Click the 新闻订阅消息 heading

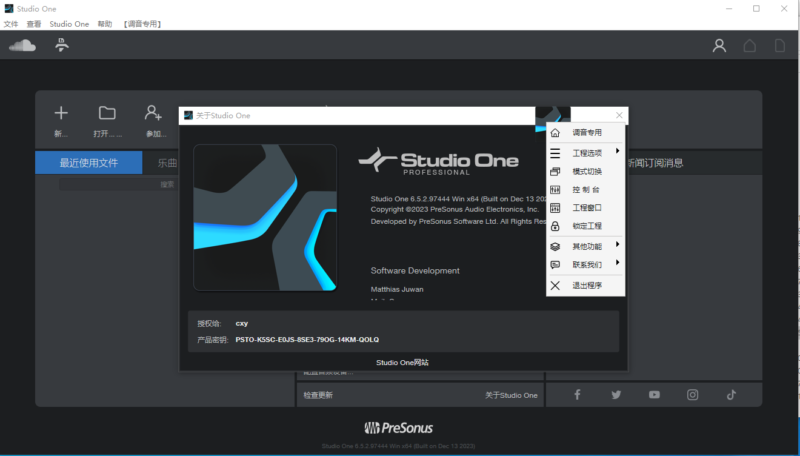(655, 163)
